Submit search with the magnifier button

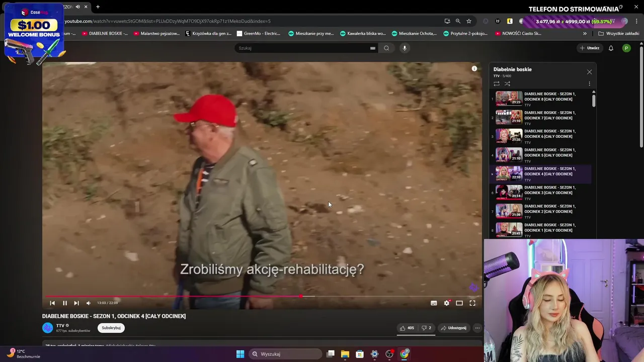coord(386,48)
